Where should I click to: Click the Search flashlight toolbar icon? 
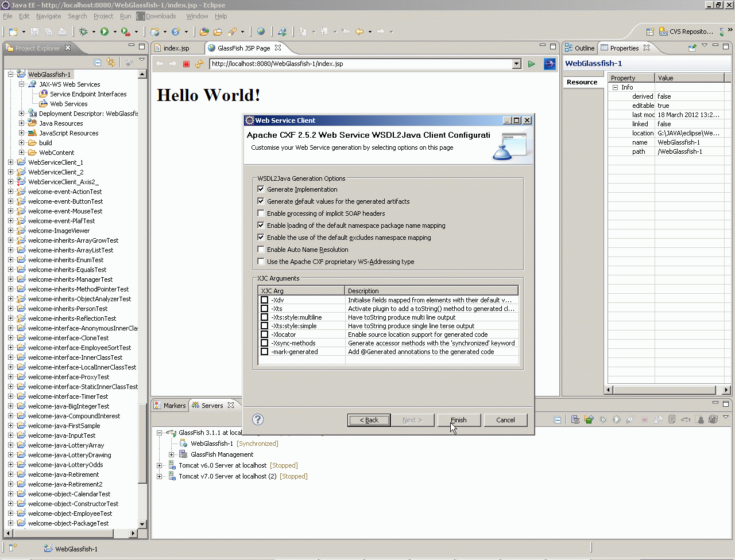231,32
